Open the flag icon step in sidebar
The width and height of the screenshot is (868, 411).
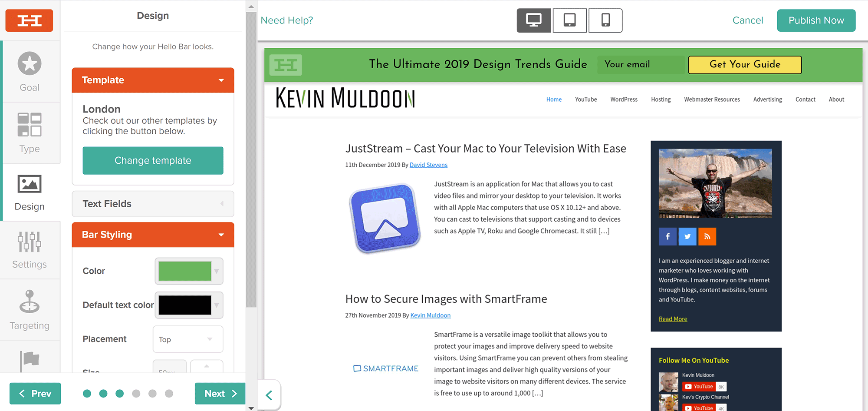(30, 361)
